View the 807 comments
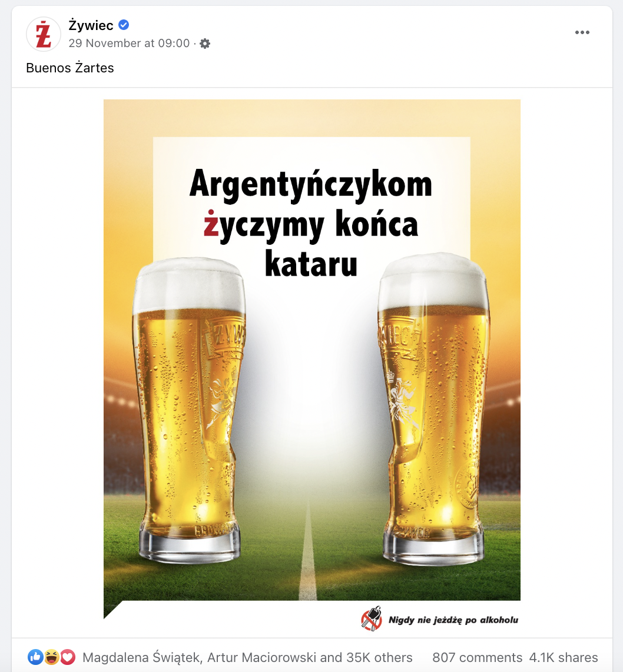Viewport: 623px width, 672px height. tap(477, 657)
